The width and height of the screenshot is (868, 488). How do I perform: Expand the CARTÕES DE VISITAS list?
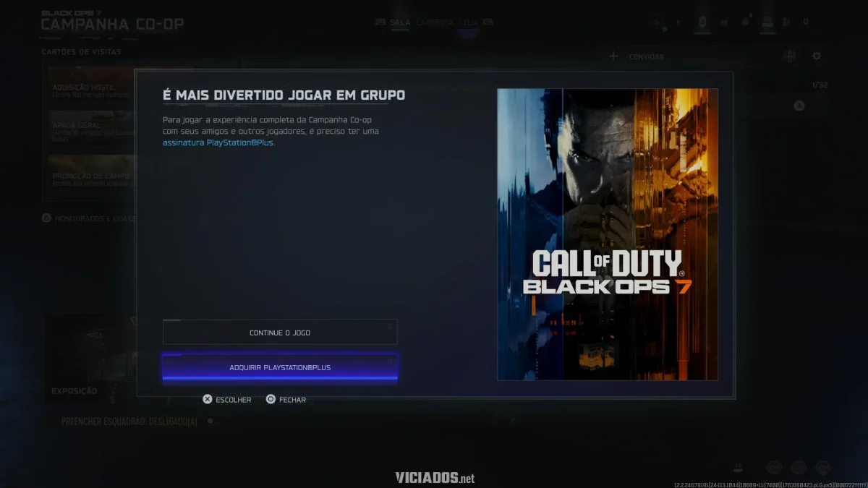[x=81, y=51]
